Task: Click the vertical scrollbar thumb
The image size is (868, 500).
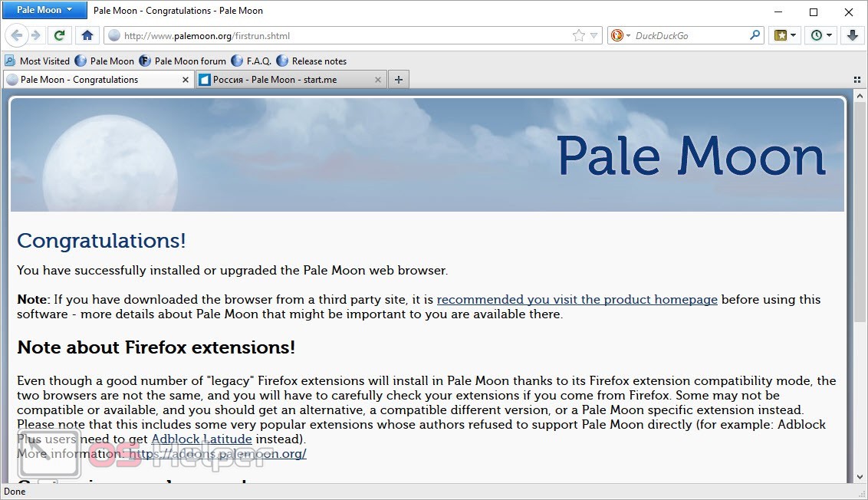Action: click(859, 212)
